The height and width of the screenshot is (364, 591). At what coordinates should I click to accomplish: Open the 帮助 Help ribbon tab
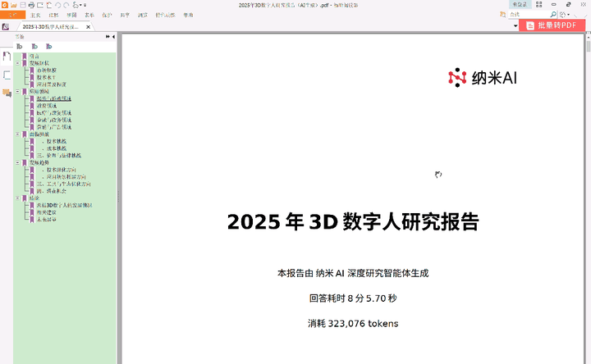tap(189, 15)
